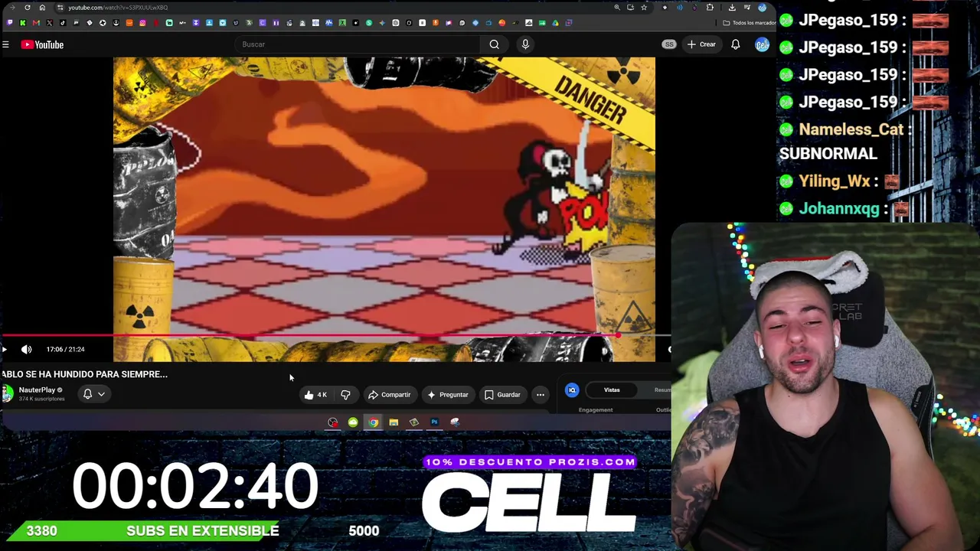Click the 'Crear' button
This screenshot has height=551, width=980.
[701, 44]
